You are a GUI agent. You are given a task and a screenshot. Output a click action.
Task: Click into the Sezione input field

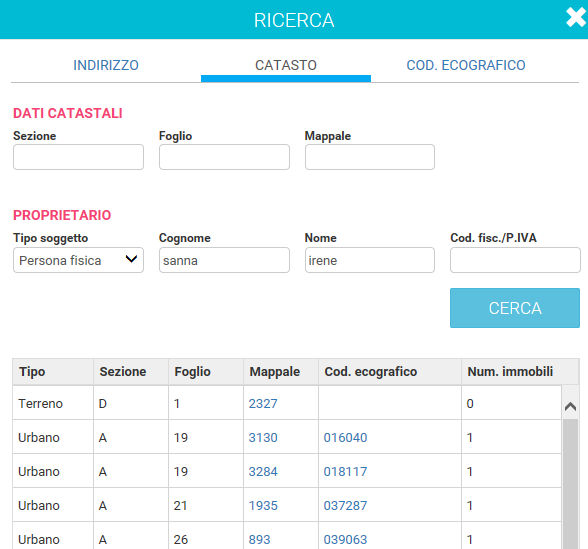(x=78, y=157)
